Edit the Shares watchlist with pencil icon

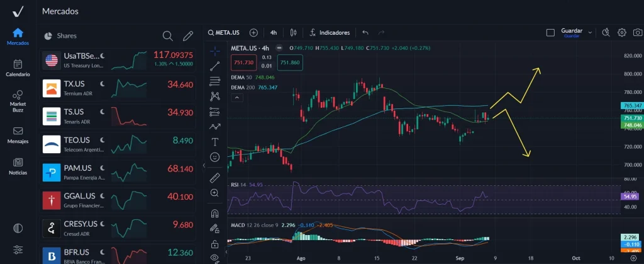(x=188, y=36)
